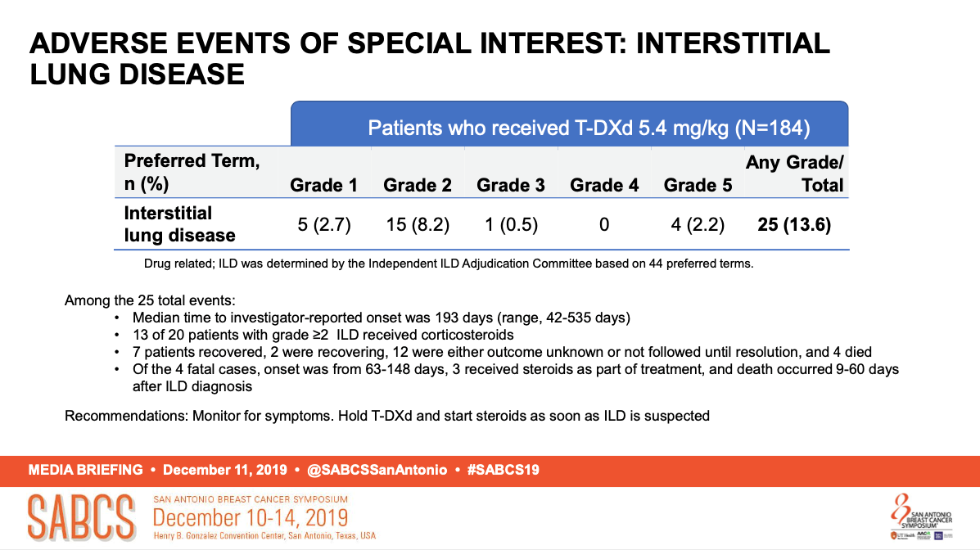Click the SABCS orange logo

81,517
